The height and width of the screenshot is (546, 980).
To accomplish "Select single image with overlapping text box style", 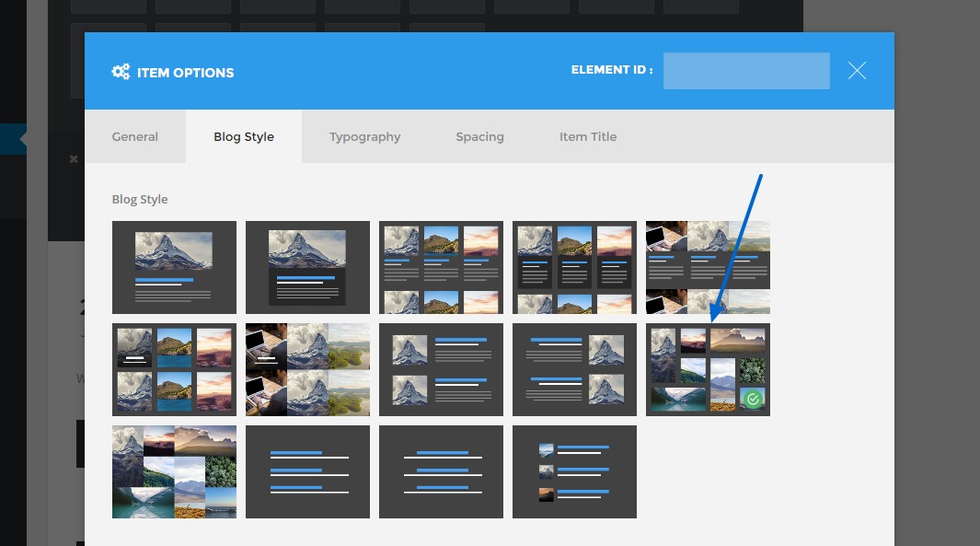I will tap(307, 267).
